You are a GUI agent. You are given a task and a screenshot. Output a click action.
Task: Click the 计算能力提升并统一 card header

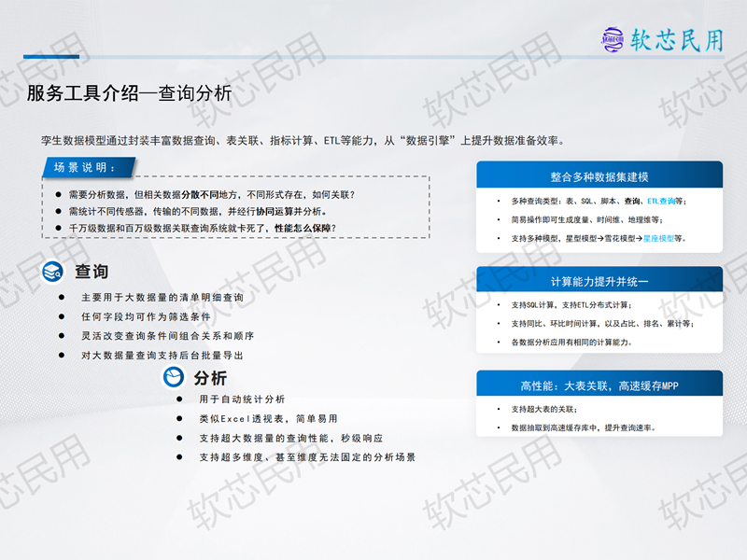pyautogui.click(x=599, y=279)
